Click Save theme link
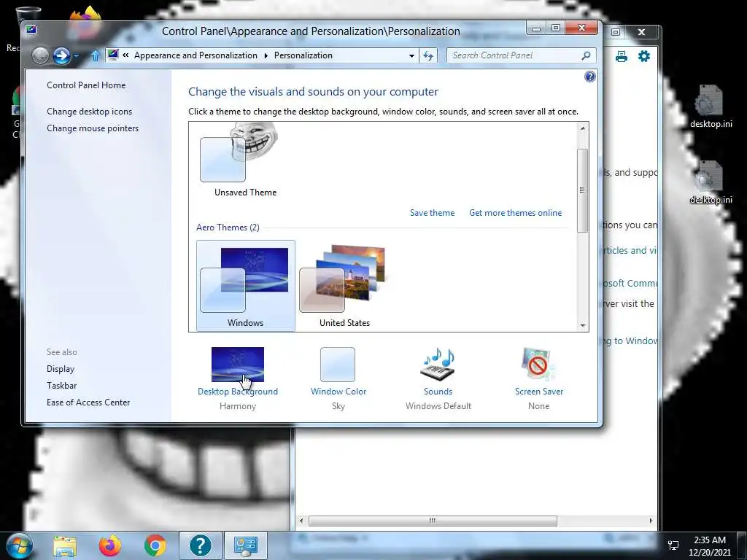 (x=432, y=213)
